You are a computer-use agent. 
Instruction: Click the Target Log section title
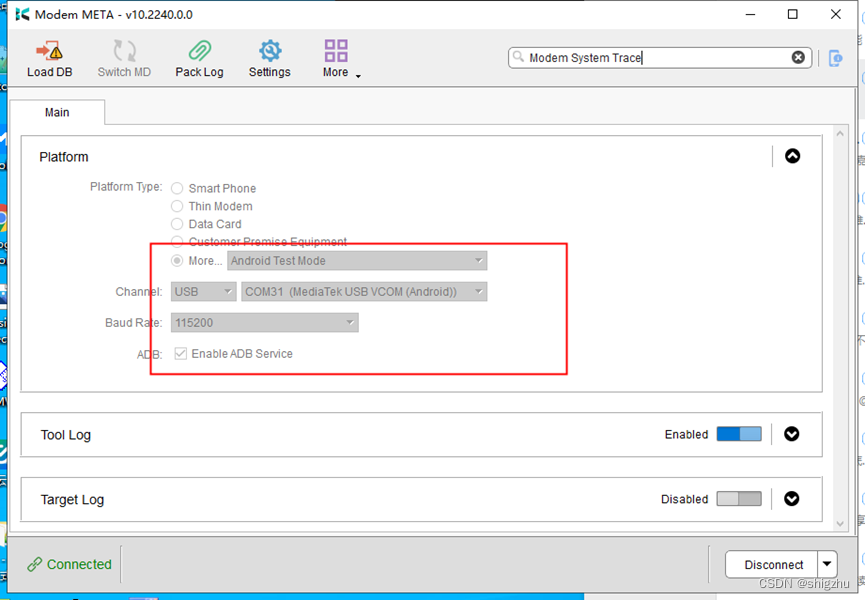72,500
